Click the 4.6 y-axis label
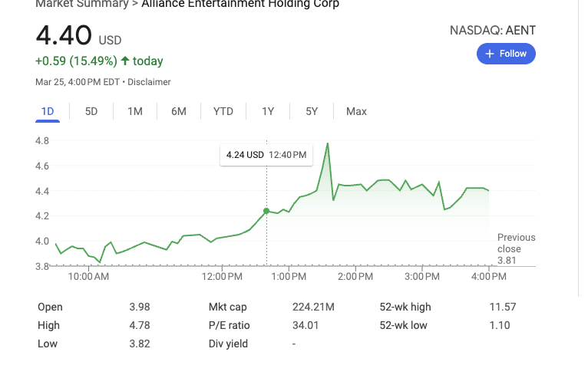The height and width of the screenshot is (365, 588). pyautogui.click(x=42, y=166)
